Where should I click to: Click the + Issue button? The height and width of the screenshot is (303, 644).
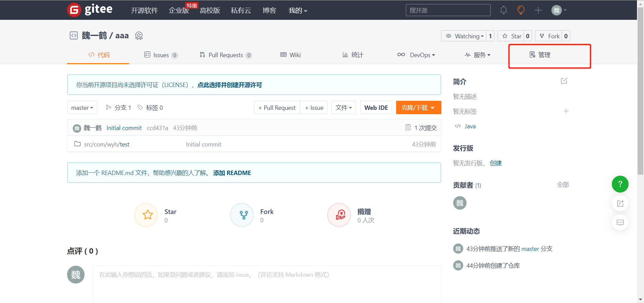pos(314,107)
